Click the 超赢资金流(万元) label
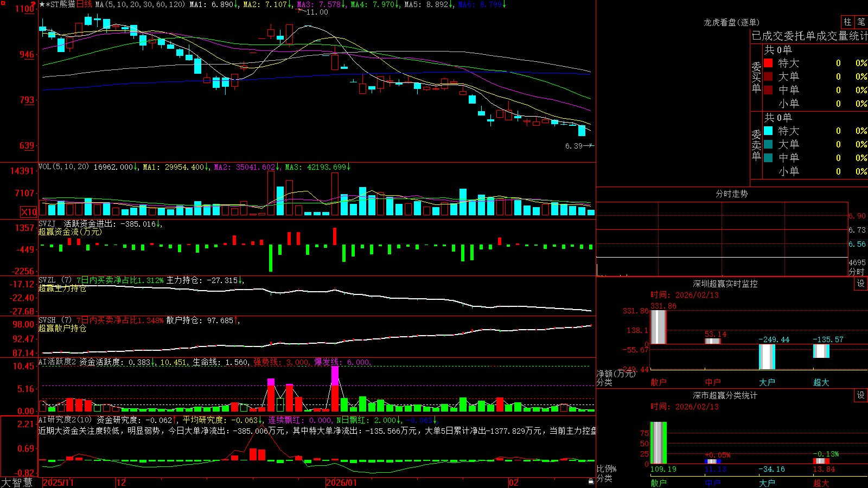Viewport: 868px width, 488px height. (x=70, y=232)
